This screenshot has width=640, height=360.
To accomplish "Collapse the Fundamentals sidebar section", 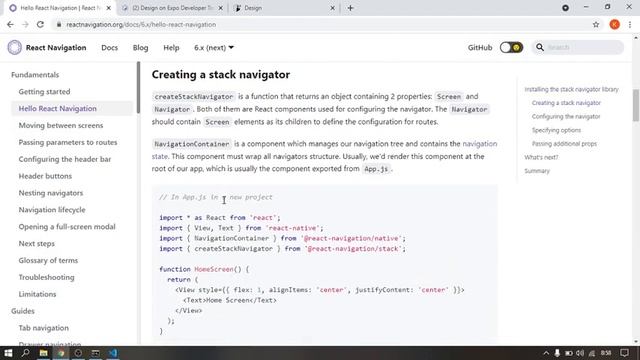I will [x=35, y=75].
